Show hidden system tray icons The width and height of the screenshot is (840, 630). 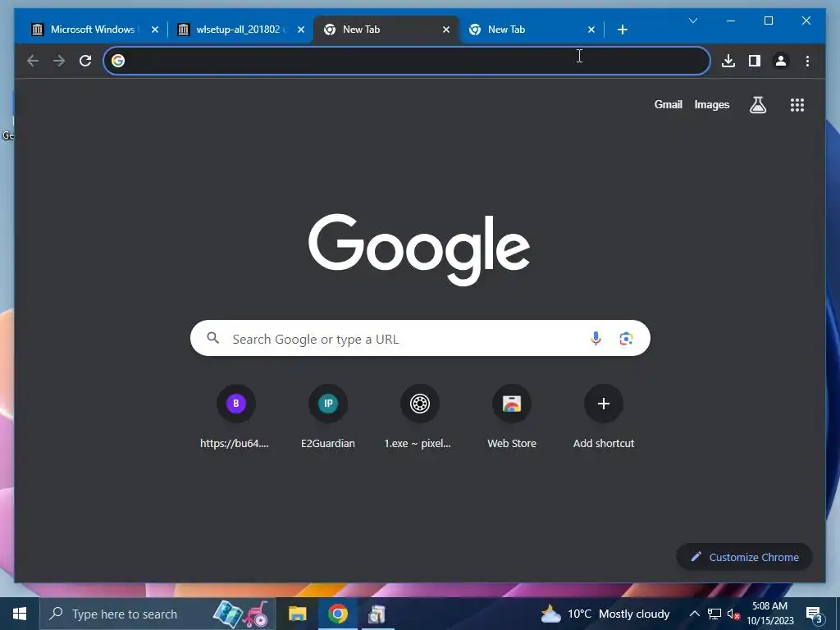pyautogui.click(x=694, y=614)
